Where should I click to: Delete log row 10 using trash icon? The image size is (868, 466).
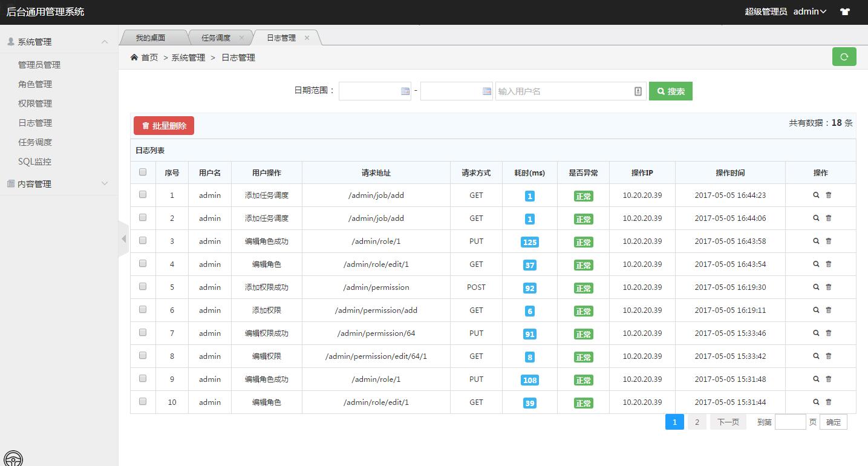829,402
